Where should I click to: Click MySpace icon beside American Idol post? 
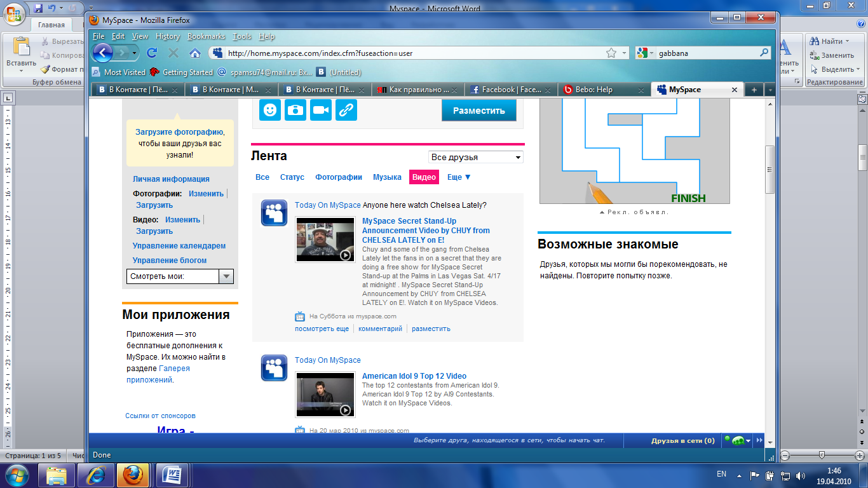pyautogui.click(x=274, y=368)
